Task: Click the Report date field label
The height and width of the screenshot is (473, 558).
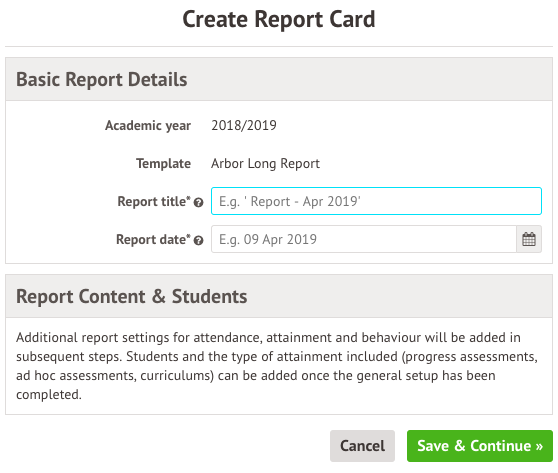Action: 151,240
